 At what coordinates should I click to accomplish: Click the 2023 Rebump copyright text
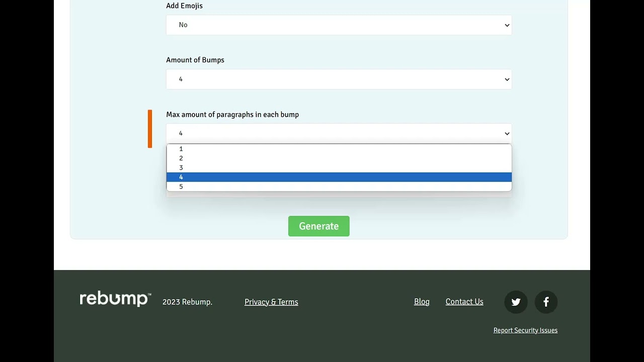pos(187,302)
